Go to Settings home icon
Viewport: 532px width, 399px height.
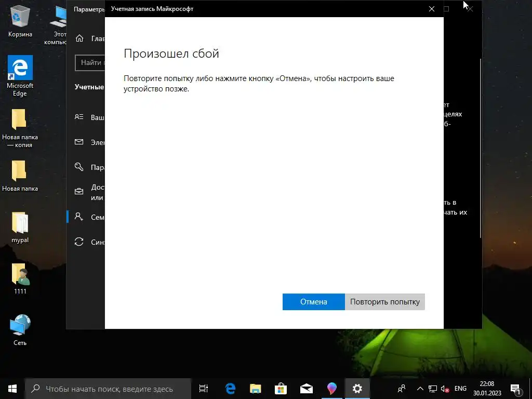79,38
